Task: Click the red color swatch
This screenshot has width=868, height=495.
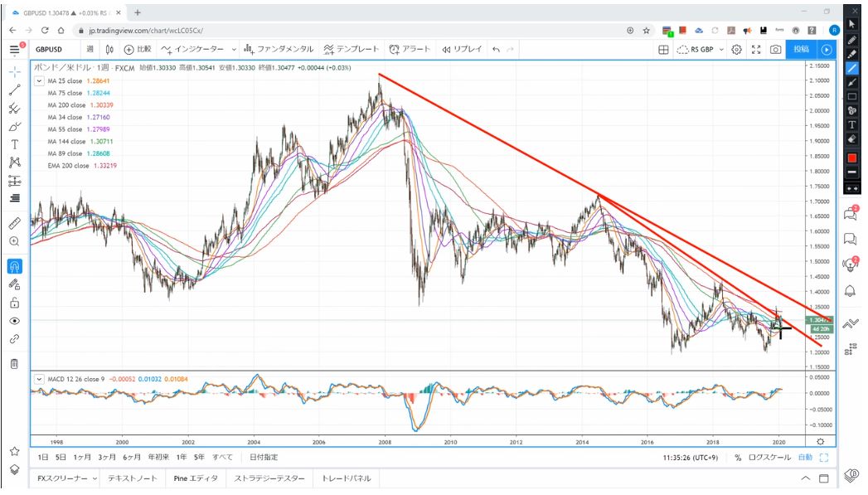Action: (x=851, y=158)
